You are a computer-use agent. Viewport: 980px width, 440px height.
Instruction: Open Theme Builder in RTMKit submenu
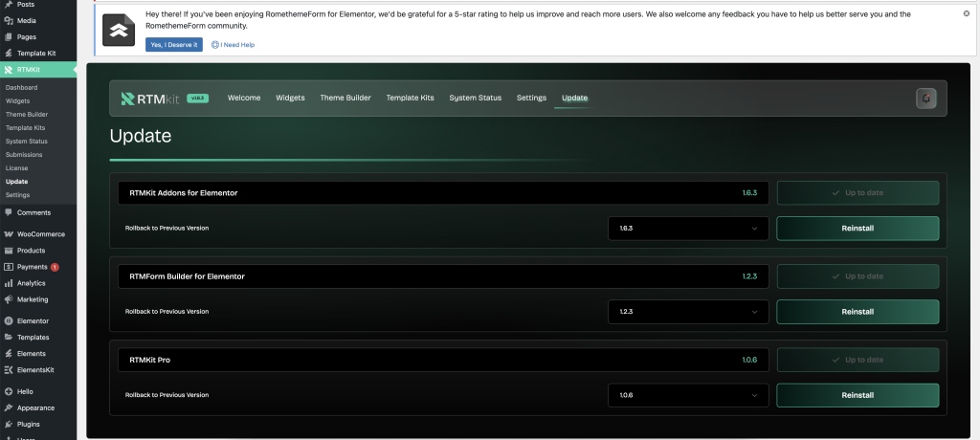pyautogui.click(x=27, y=115)
